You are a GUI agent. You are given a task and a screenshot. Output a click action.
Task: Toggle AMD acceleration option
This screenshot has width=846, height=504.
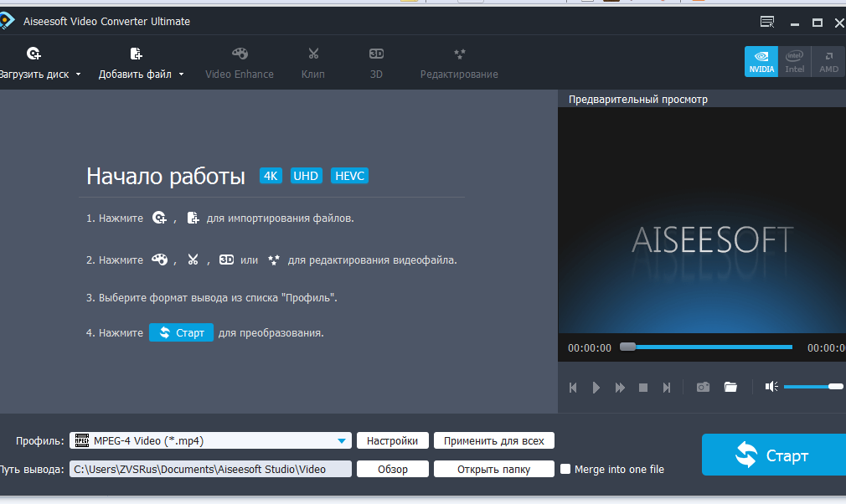[x=828, y=61]
